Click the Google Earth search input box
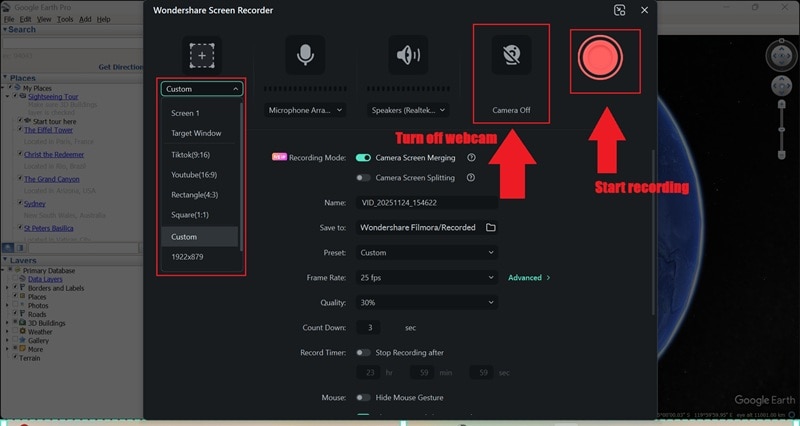This screenshot has height=426, width=800. [x=72, y=44]
